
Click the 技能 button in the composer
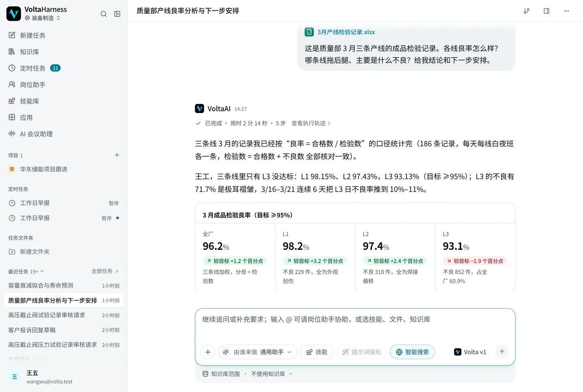click(x=317, y=352)
